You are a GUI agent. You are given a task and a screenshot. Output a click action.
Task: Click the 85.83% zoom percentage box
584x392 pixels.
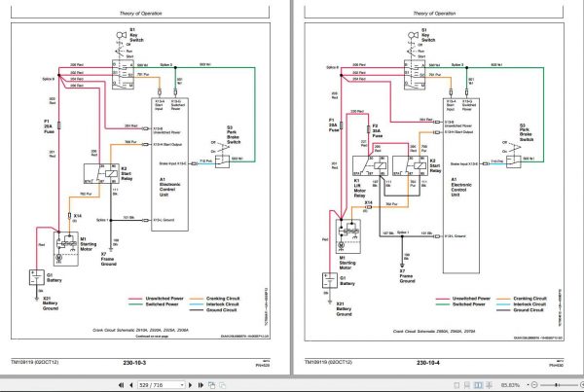510,385
